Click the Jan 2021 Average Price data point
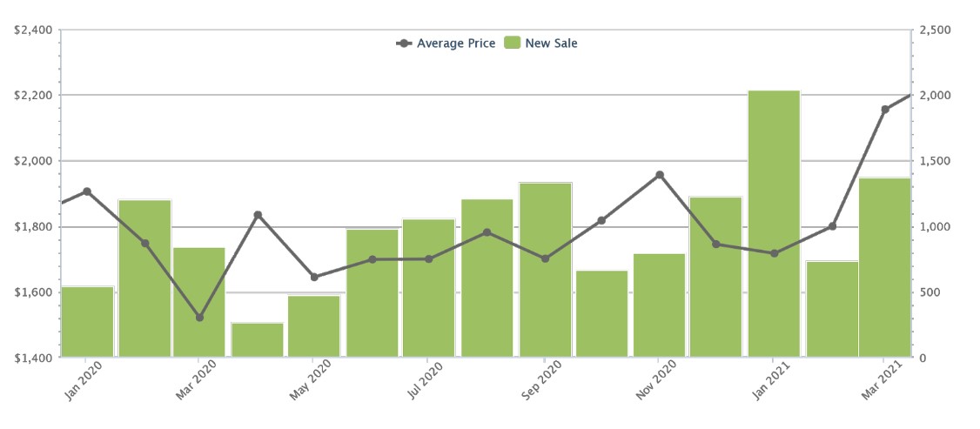The image size is (980, 429). (x=774, y=253)
